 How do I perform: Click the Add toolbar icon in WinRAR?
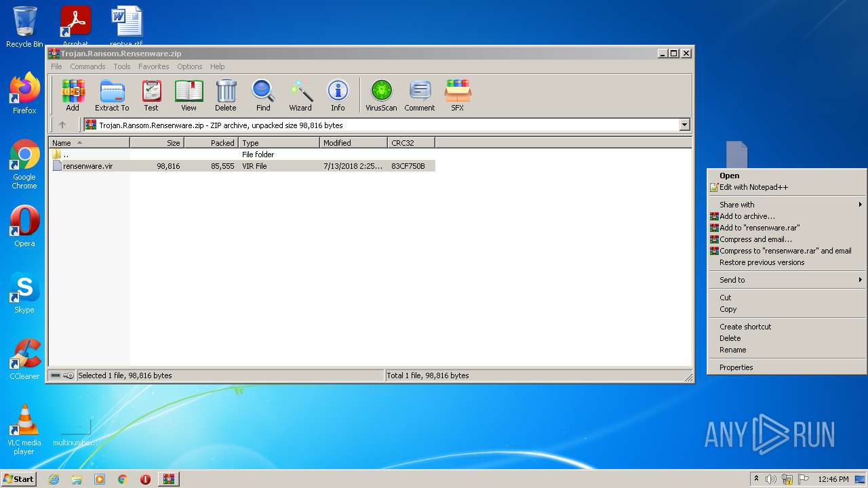(73, 96)
